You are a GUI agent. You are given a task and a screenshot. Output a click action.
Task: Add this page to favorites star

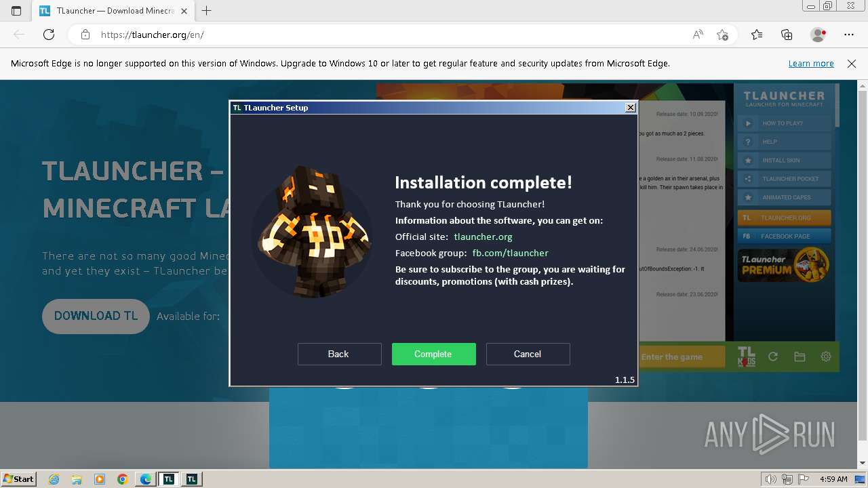(722, 35)
